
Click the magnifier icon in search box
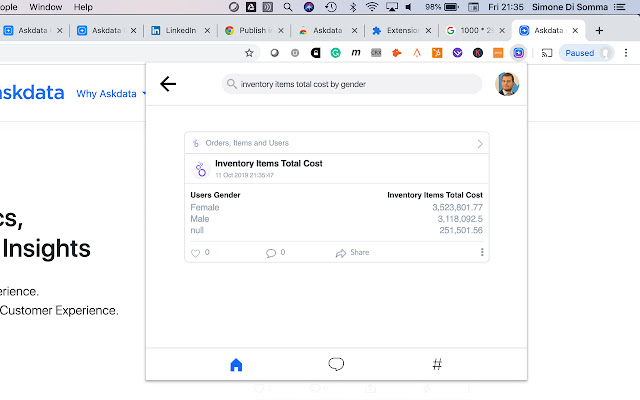[231, 84]
